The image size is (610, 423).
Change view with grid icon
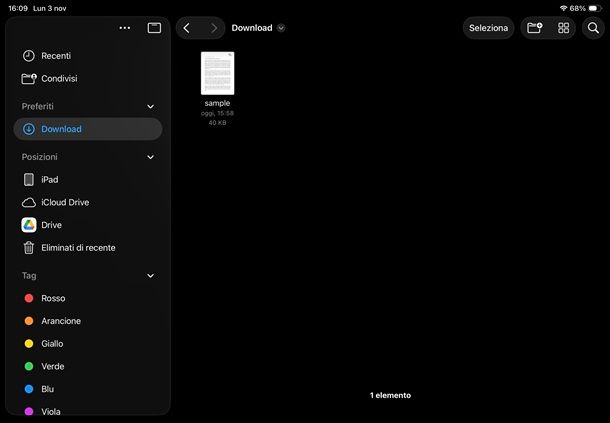click(563, 28)
